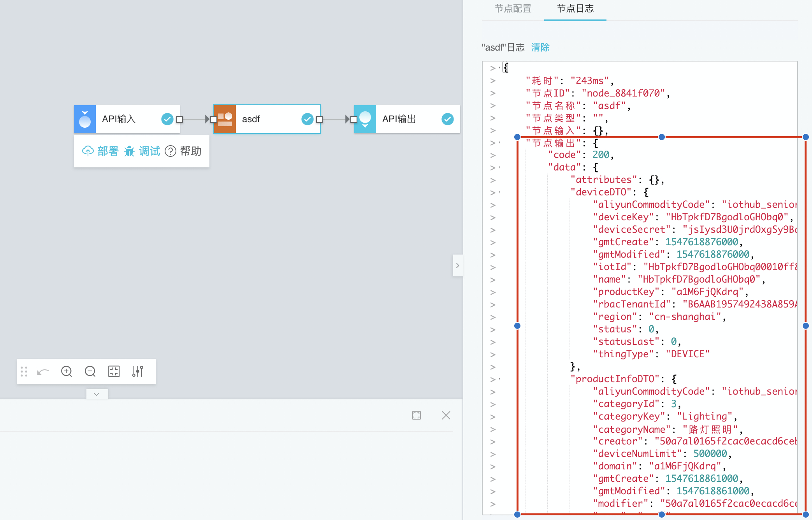Image resolution: width=812 pixels, height=520 pixels.
Task: Expand the bottom panel to fullscreen
Action: pos(417,415)
